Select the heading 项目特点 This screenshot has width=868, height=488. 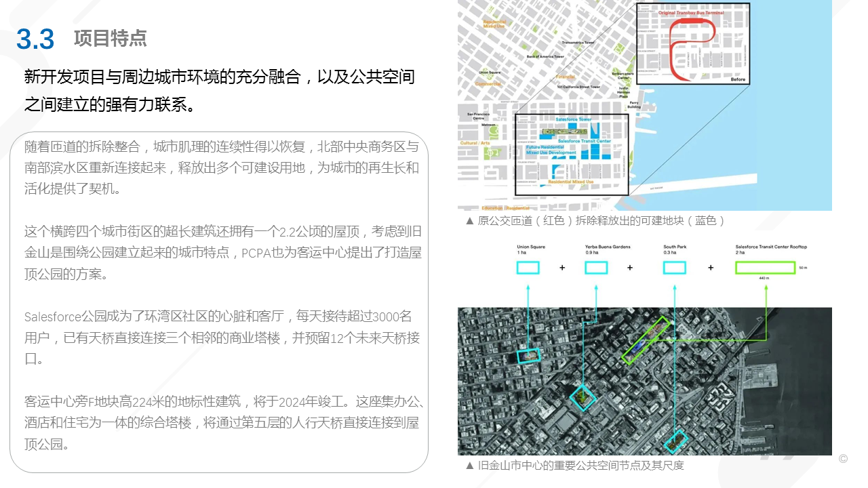click(x=110, y=38)
